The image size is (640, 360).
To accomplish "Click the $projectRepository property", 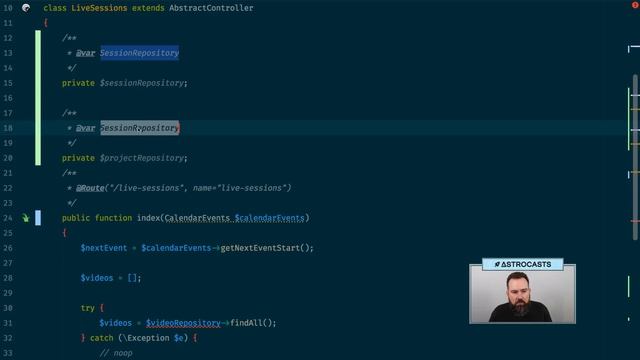I will click(142, 158).
